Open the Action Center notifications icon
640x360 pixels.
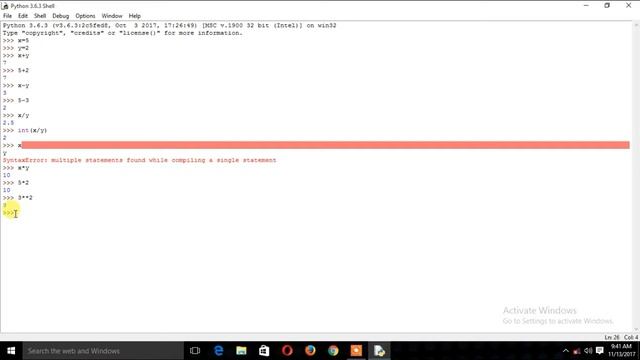pos(600,351)
